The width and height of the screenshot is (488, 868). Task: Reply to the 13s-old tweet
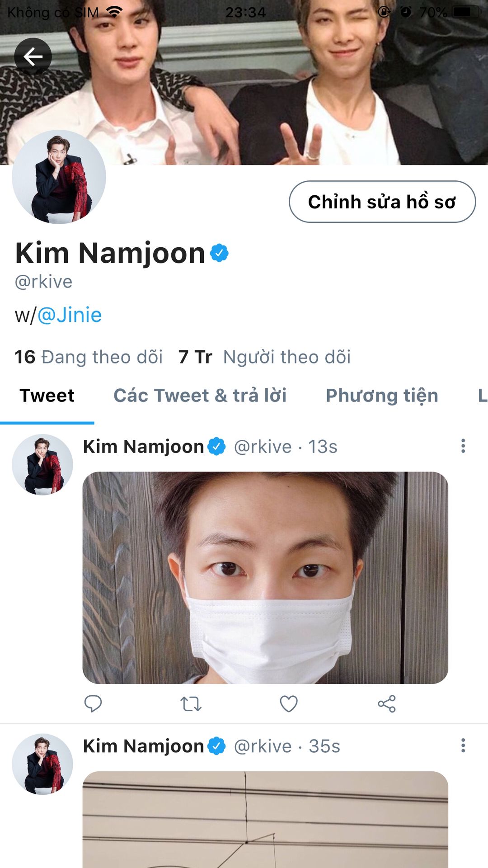(93, 703)
